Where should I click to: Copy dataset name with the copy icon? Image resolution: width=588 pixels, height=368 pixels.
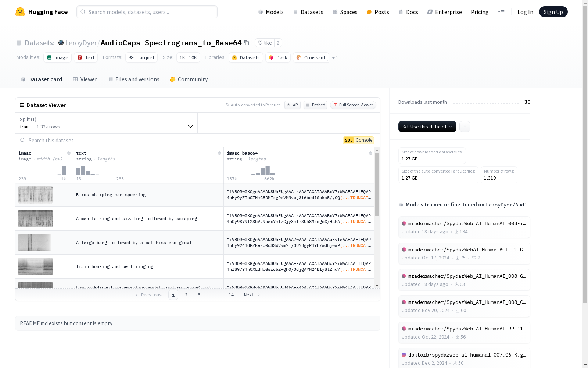[247, 43]
